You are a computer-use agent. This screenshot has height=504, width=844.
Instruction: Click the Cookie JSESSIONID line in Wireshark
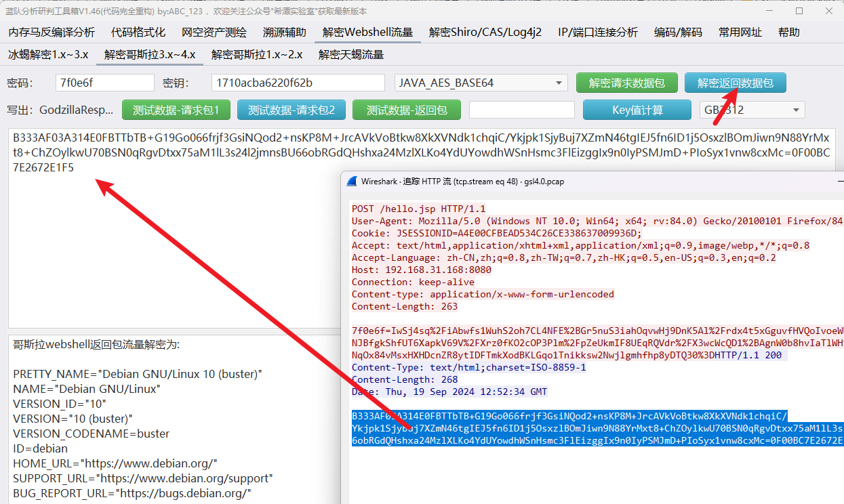(x=496, y=233)
